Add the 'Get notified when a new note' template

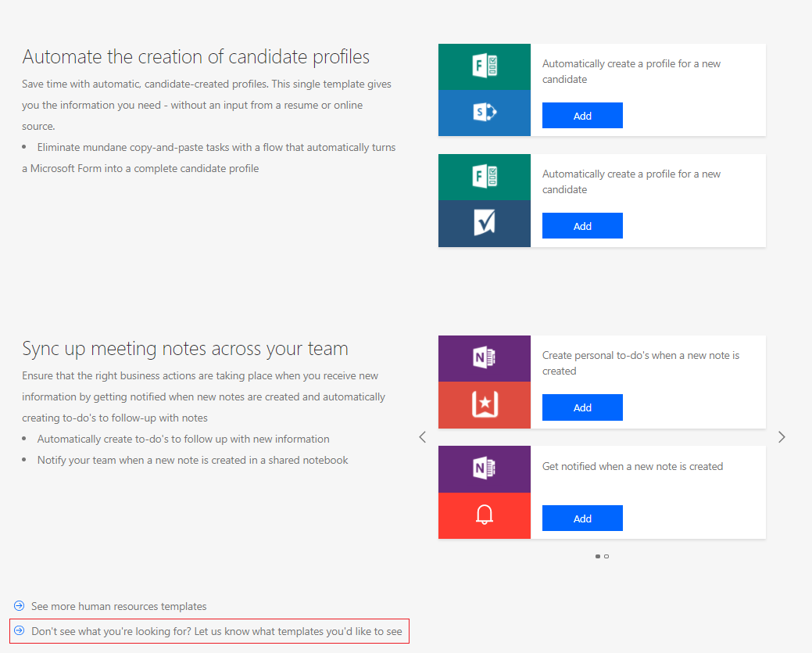(x=582, y=518)
